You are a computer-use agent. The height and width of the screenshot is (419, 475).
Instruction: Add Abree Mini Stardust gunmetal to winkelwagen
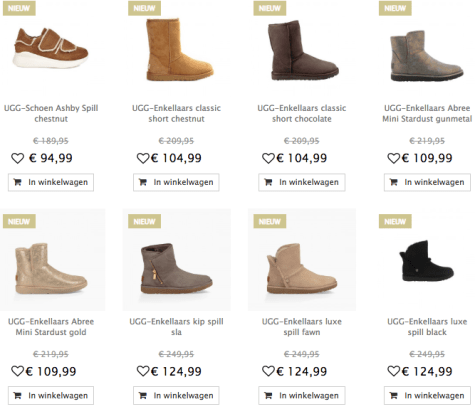point(427,182)
